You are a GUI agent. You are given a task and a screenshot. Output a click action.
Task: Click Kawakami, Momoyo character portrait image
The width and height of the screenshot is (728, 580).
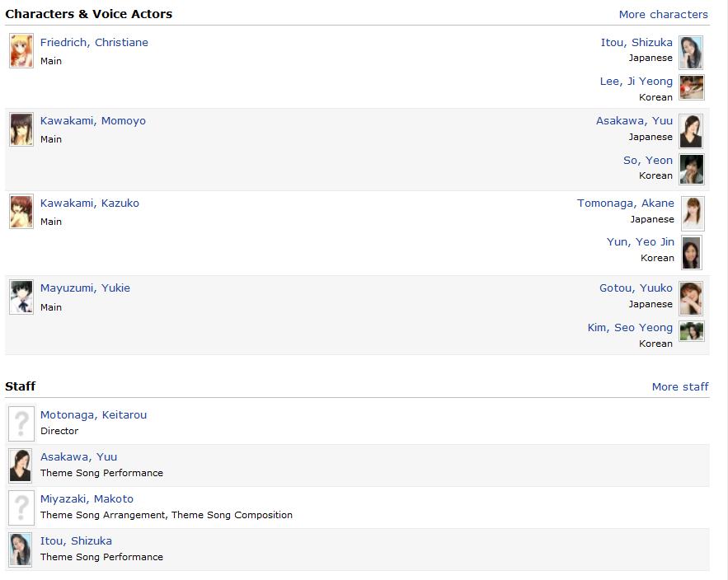21,129
